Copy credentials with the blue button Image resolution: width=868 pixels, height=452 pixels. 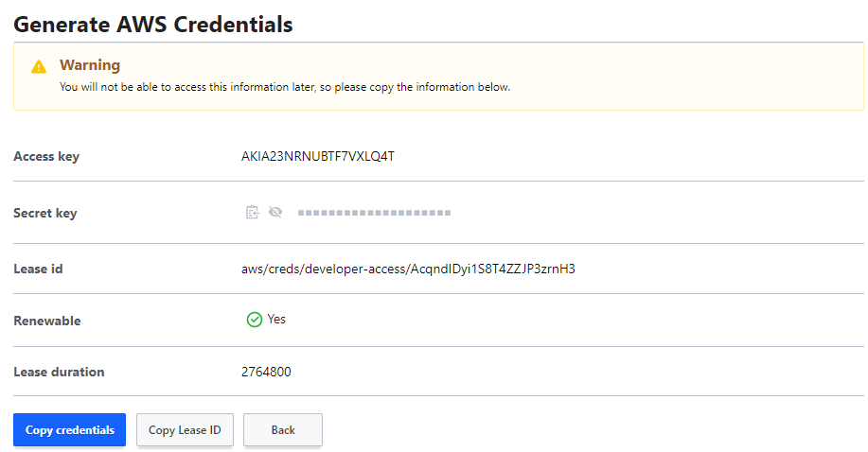[70, 430]
